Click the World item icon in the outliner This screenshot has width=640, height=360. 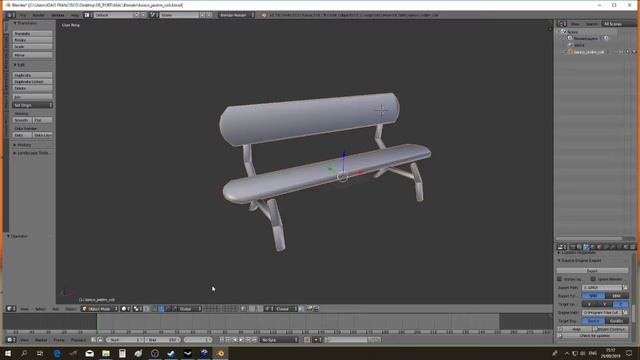pos(570,45)
